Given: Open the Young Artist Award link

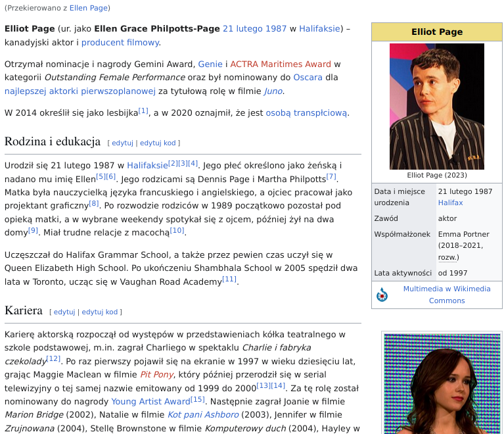Looking at the screenshot, I should click(150, 402).
